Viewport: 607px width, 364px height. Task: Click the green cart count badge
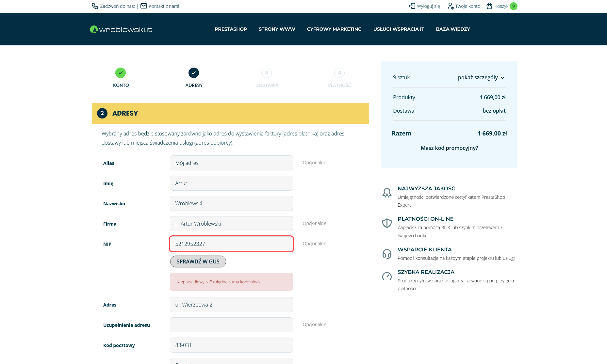click(513, 6)
